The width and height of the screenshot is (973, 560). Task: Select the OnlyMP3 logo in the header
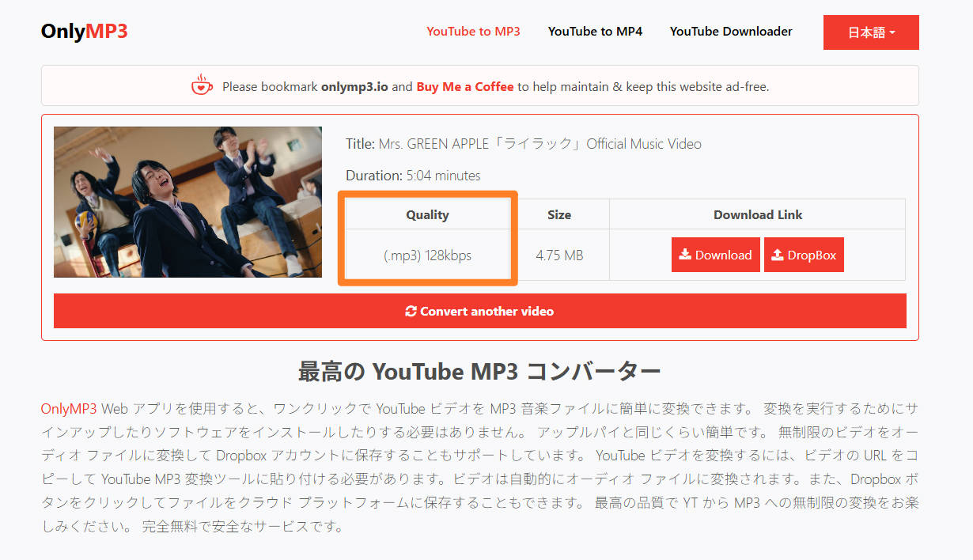tap(84, 30)
